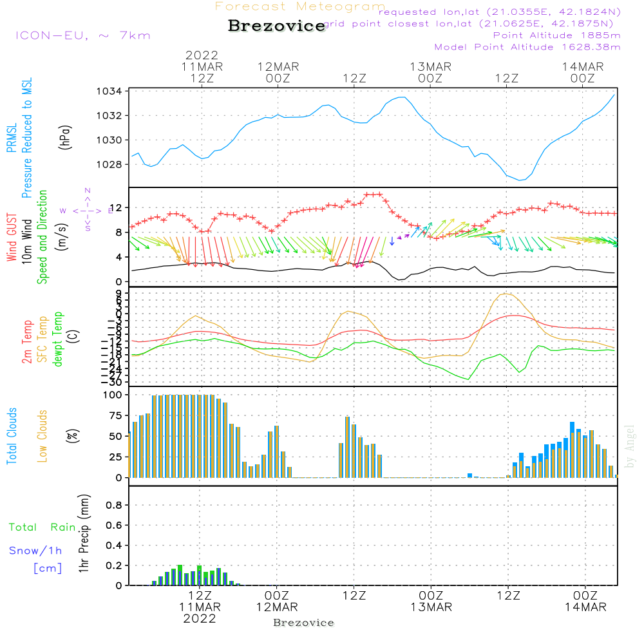Click the '0.8' precipitation axis value
This screenshot has width=644, height=644.
114,505
